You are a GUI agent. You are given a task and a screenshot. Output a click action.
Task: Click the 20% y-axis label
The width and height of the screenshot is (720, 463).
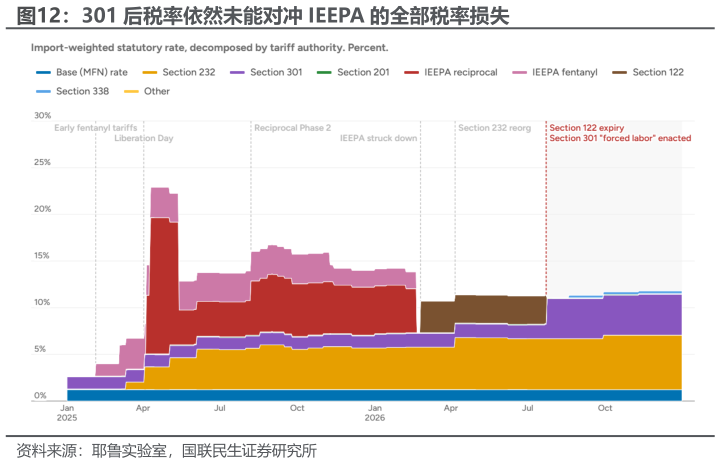[x=42, y=209]
